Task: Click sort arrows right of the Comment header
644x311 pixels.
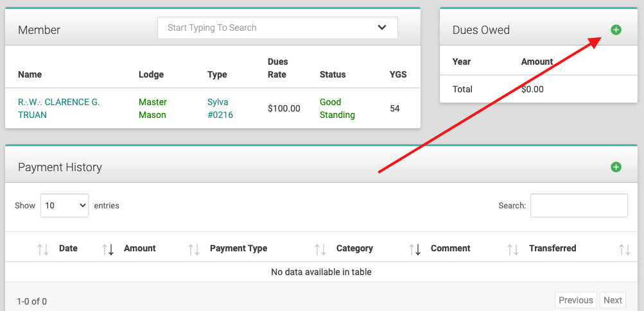Action: (512, 249)
